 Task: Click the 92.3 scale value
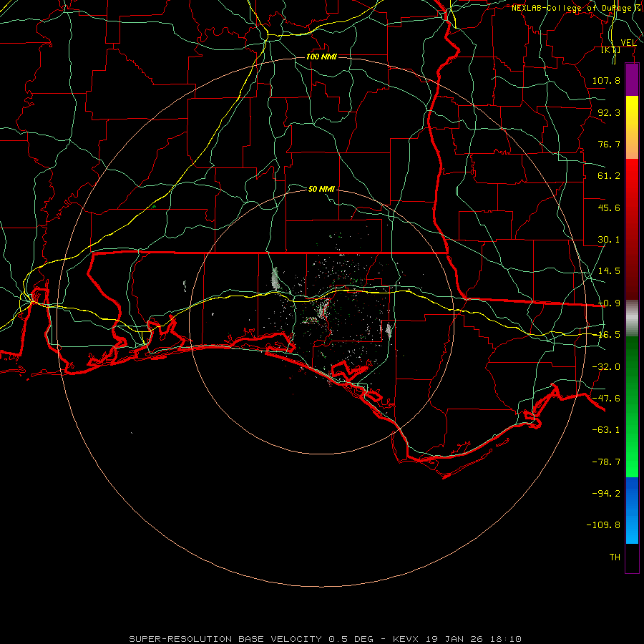[609, 112]
